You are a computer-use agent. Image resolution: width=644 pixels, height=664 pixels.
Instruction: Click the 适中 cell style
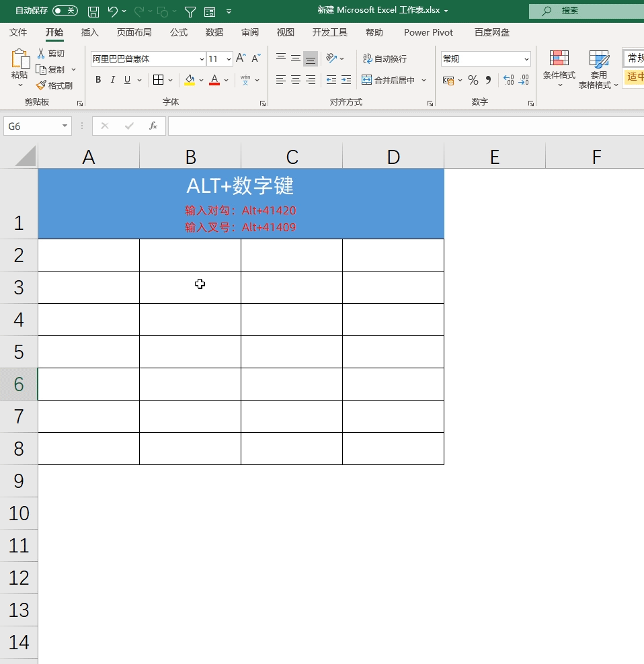[635, 77]
